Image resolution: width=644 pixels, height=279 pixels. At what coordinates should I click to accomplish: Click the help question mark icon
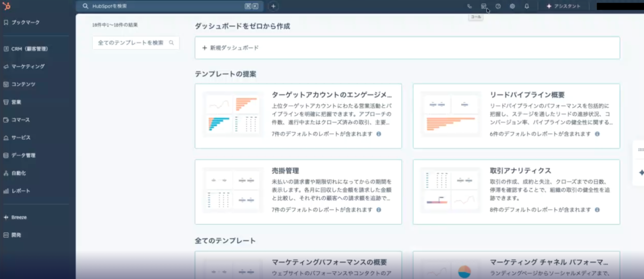[498, 6]
